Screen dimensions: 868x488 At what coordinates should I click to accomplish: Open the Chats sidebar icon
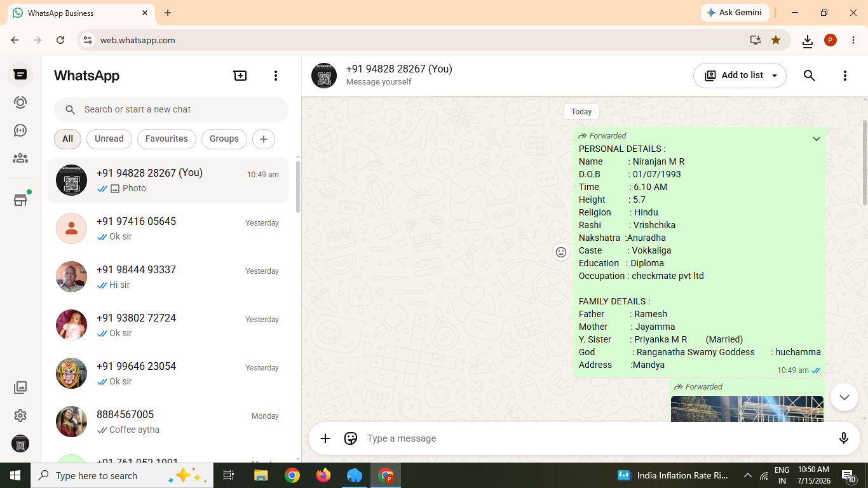tap(20, 75)
